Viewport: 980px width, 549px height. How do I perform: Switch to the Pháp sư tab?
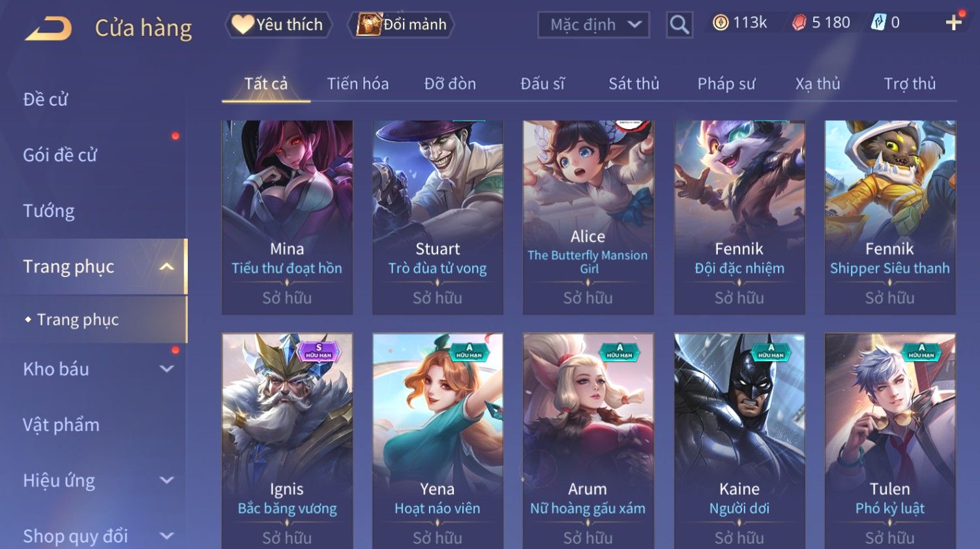(726, 83)
